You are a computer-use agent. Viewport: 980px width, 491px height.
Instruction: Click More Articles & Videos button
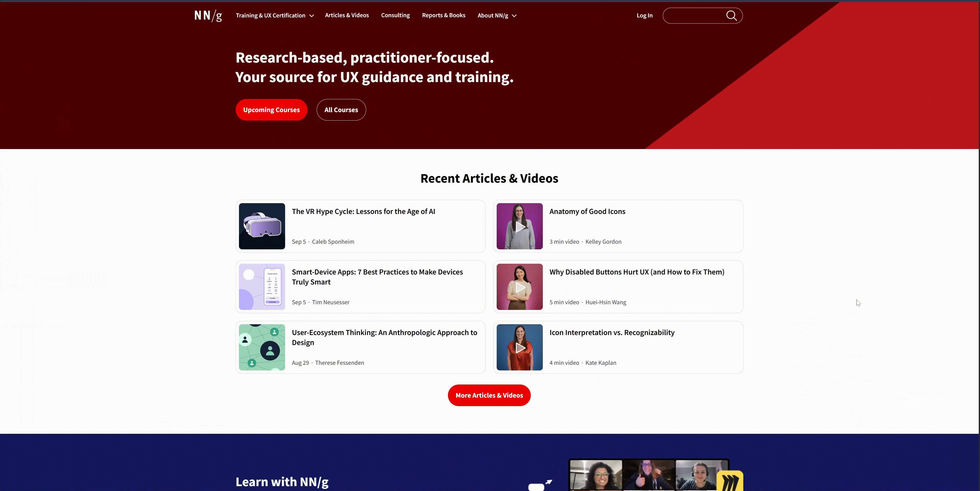coord(489,396)
